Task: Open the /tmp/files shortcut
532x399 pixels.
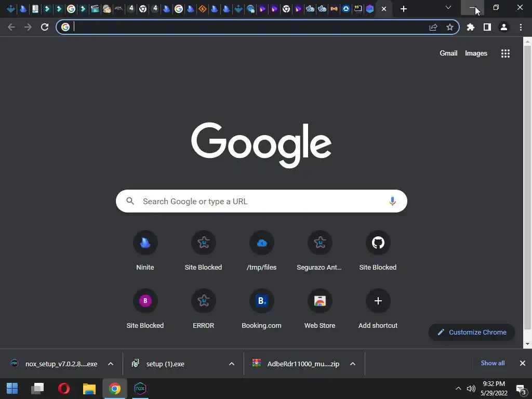Action: click(x=262, y=250)
